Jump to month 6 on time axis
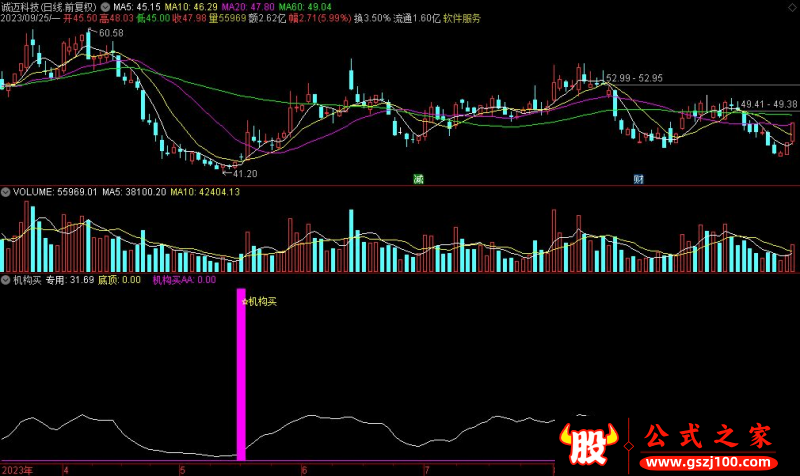Screen dimensions: 800x476 (305, 470)
